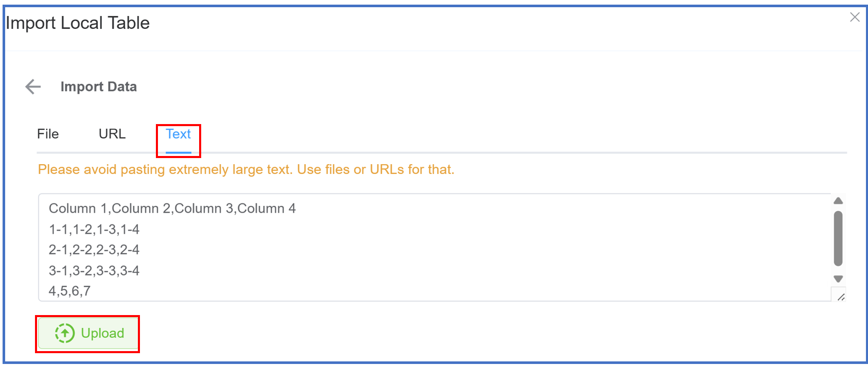Click the 4,5,6,7 line of text
This screenshot has width=868, height=365.
69,291
